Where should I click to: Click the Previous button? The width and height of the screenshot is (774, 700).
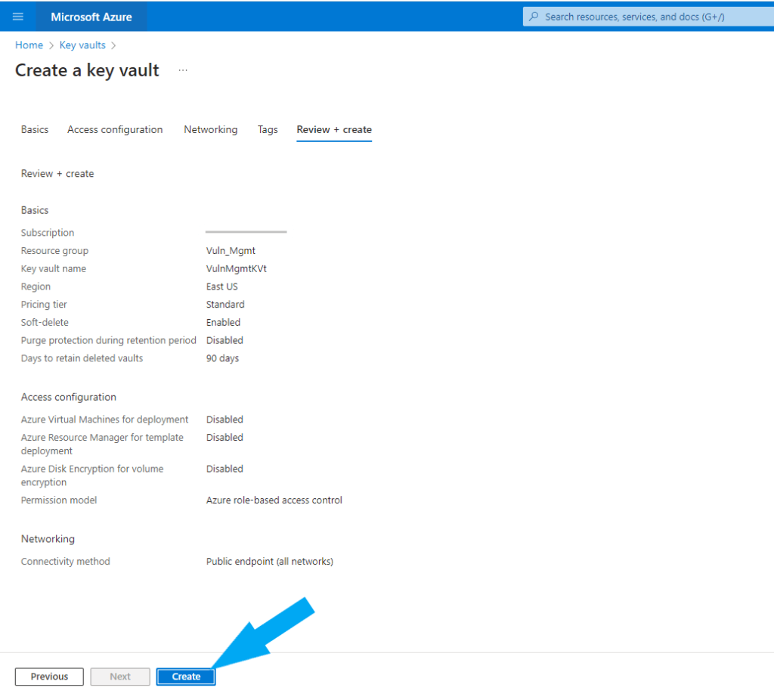[x=49, y=677]
